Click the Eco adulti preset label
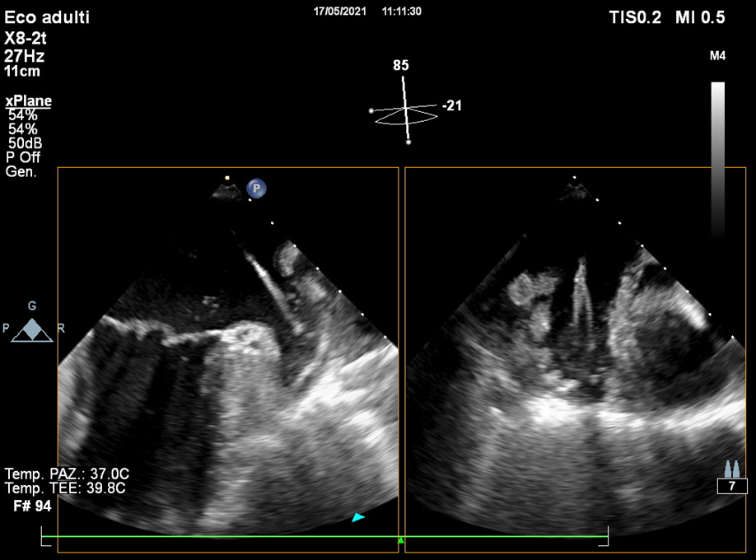This screenshot has height=560, width=756. tap(48, 17)
